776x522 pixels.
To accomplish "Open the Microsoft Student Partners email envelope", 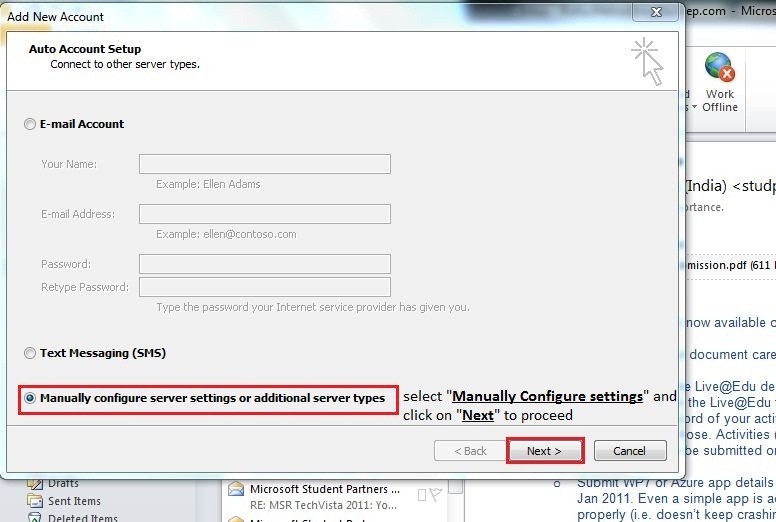I will pyautogui.click(x=236, y=489).
